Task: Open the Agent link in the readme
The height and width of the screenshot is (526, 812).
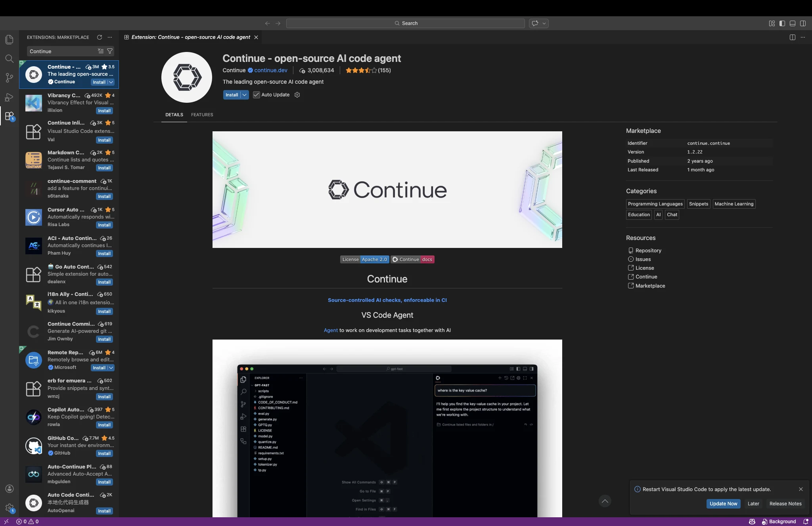Action: point(331,330)
